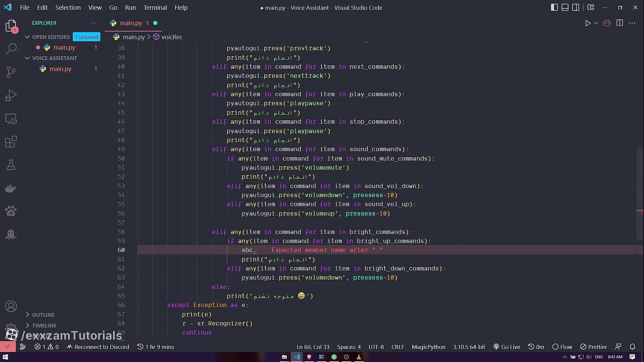Select the 3.10.5 64-bit Python interpreter

(x=469, y=347)
